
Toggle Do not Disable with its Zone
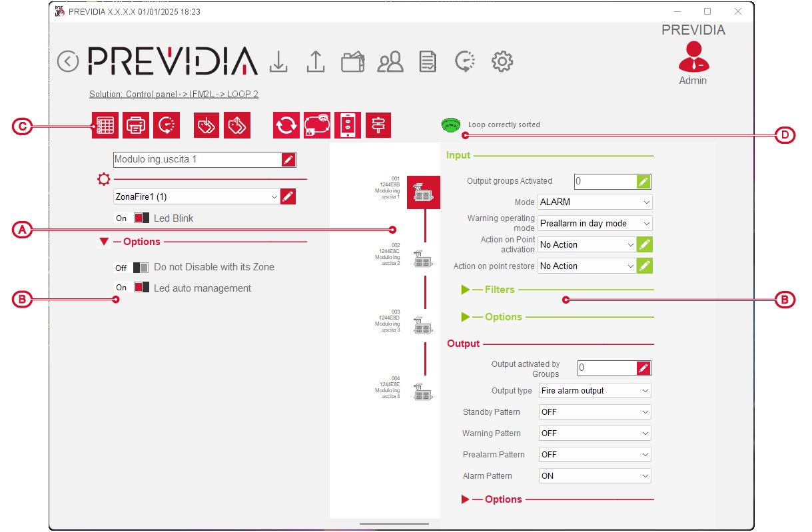tap(141, 268)
